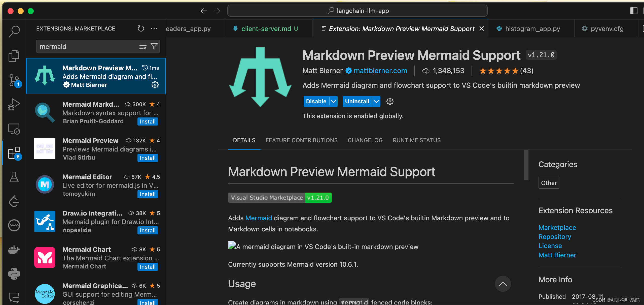Open the Python view in activity bar
The image size is (644, 305).
[x=14, y=273]
